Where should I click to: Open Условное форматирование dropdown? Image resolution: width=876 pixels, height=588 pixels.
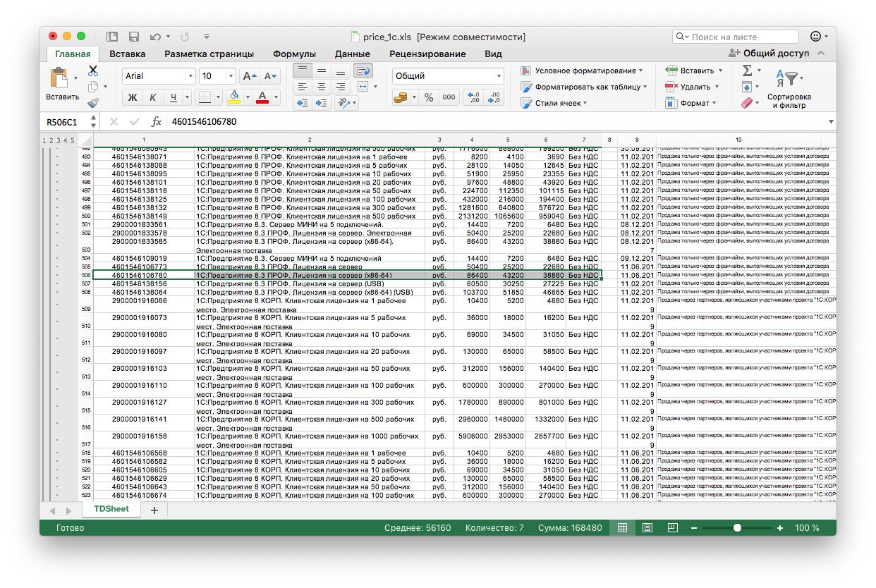583,71
